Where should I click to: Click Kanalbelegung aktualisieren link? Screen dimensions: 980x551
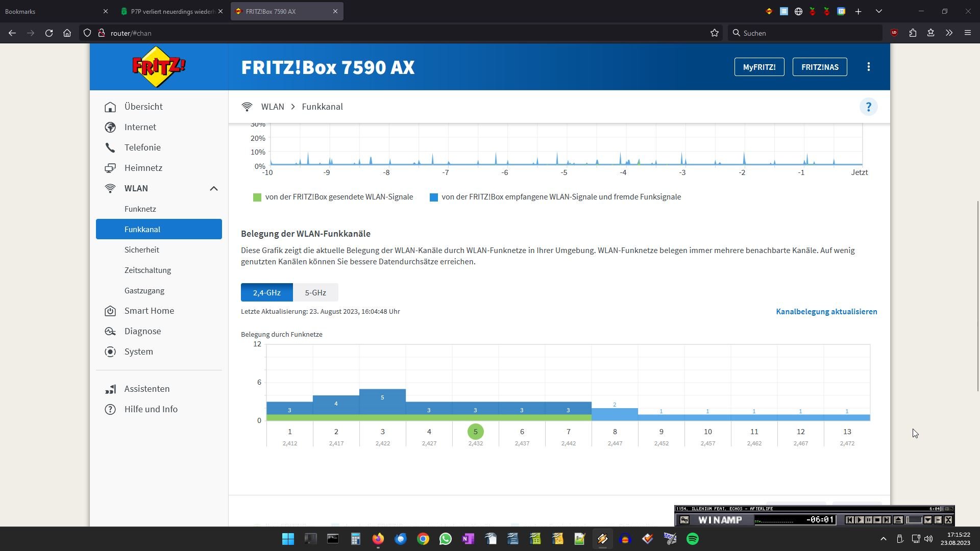tap(826, 311)
